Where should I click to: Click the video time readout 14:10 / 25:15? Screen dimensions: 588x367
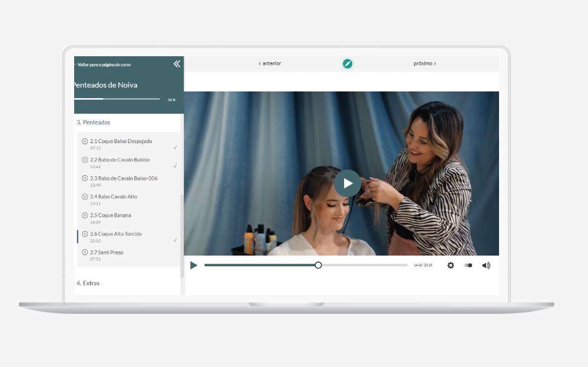pos(423,265)
